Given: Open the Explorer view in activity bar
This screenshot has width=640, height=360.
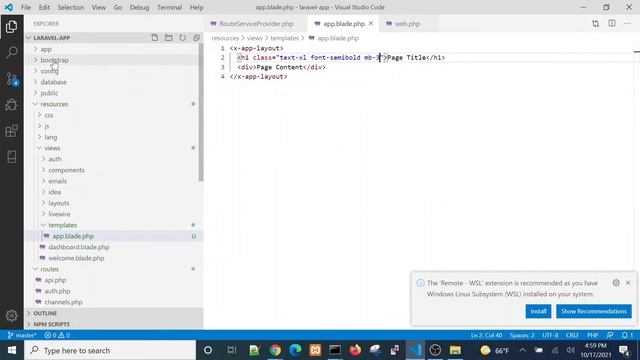Looking at the screenshot, I should (11, 27).
